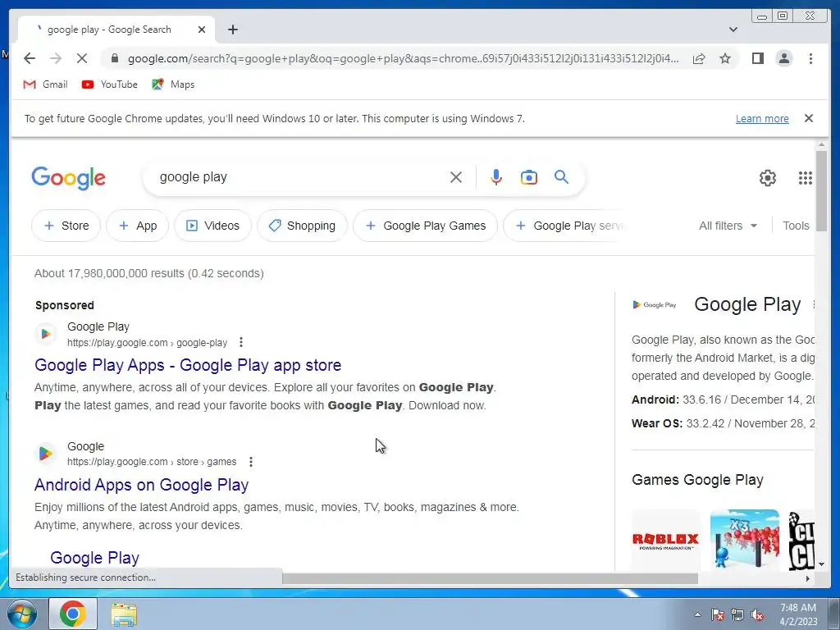Click the magnifier search button
Image resolution: width=840 pixels, height=630 pixels.
pos(561,177)
